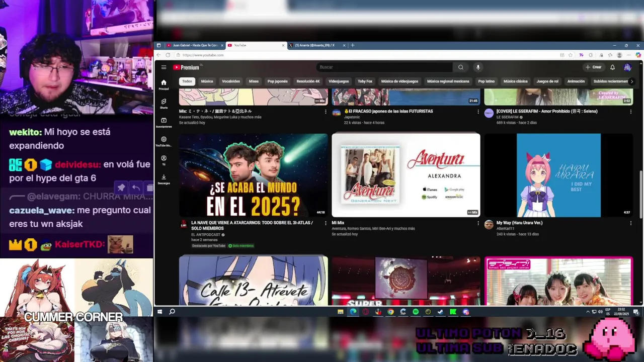The height and width of the screenshot is (362, 644).
Task: Select the Toby Fox filter chip
Action: pos(365,81)
